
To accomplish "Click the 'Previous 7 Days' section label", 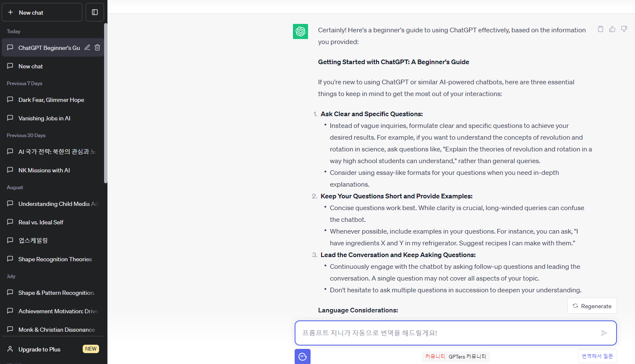I will (x=24, y=83).
